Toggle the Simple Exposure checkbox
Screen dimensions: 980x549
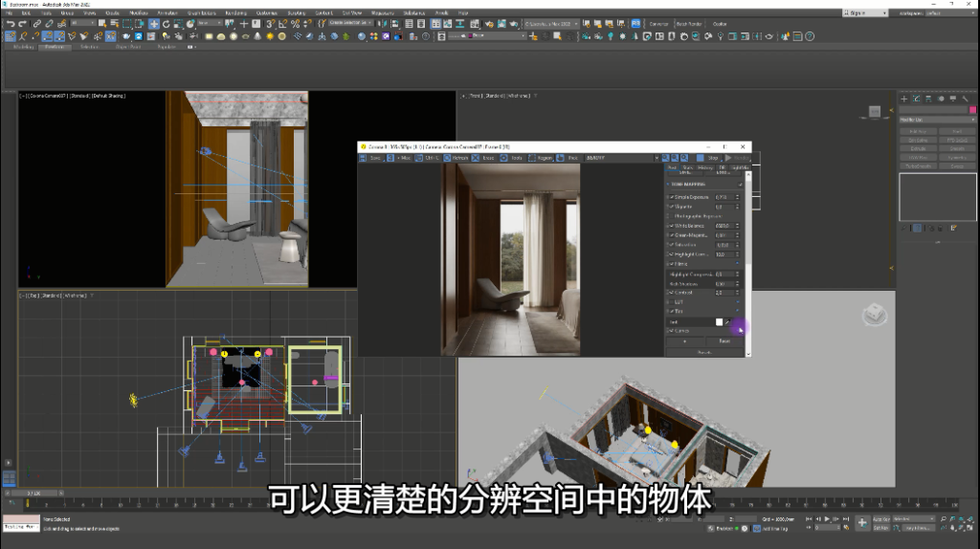pos(671,197)
